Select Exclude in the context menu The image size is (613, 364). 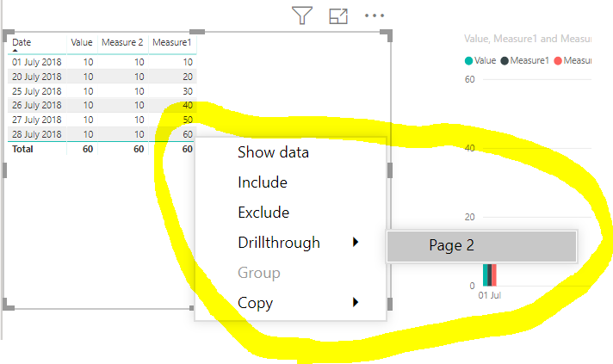pyautogui.click(x=263, y=213)
